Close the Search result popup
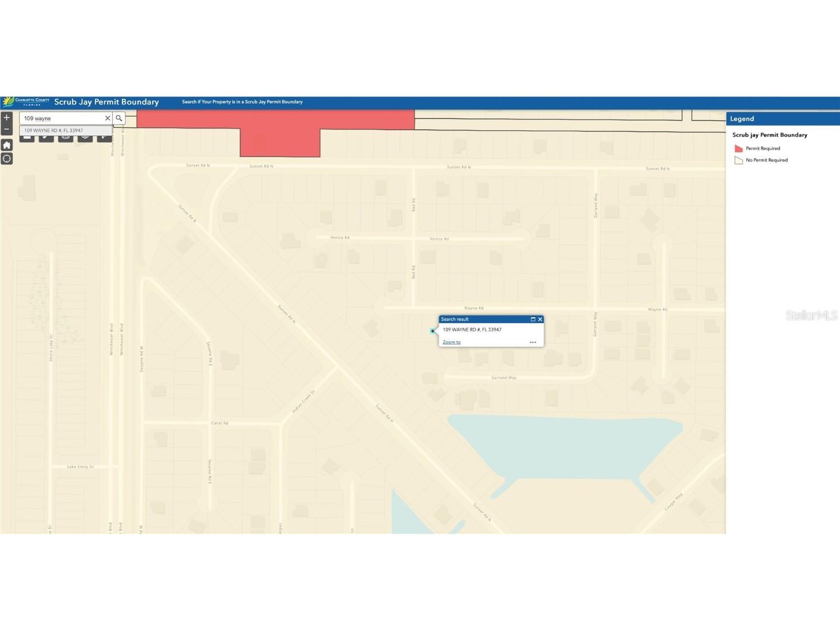This screenshot has height=630, width=840. point(540,320)
